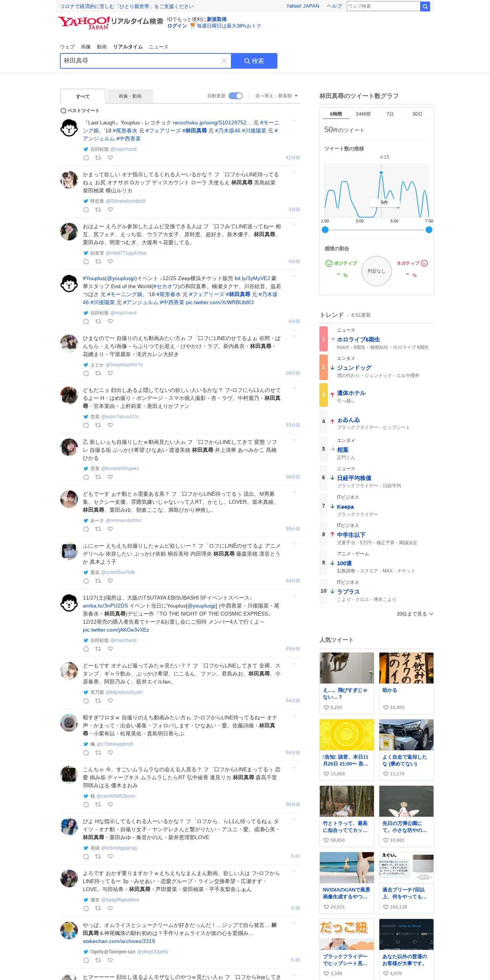This screenshot has height=980, width=490.
Task: Like the tweet by @6fgra6yxa5jubh
Action: [110, 701]
